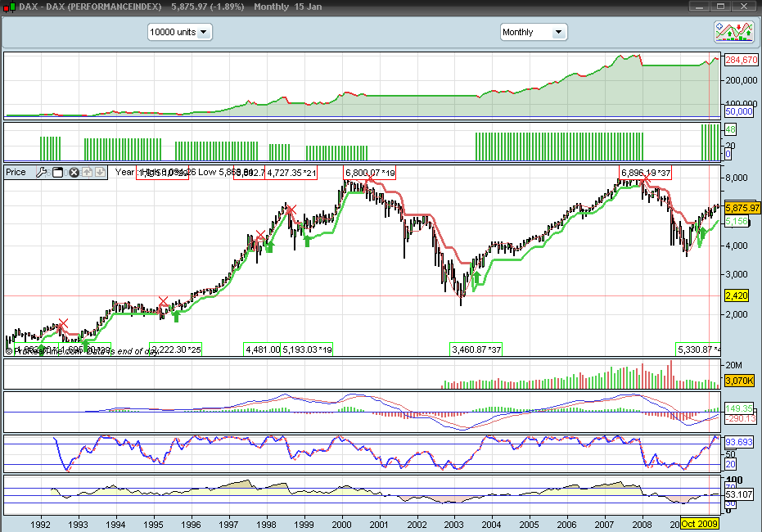Click the green 5,156 axis label

tap(737, 222)
